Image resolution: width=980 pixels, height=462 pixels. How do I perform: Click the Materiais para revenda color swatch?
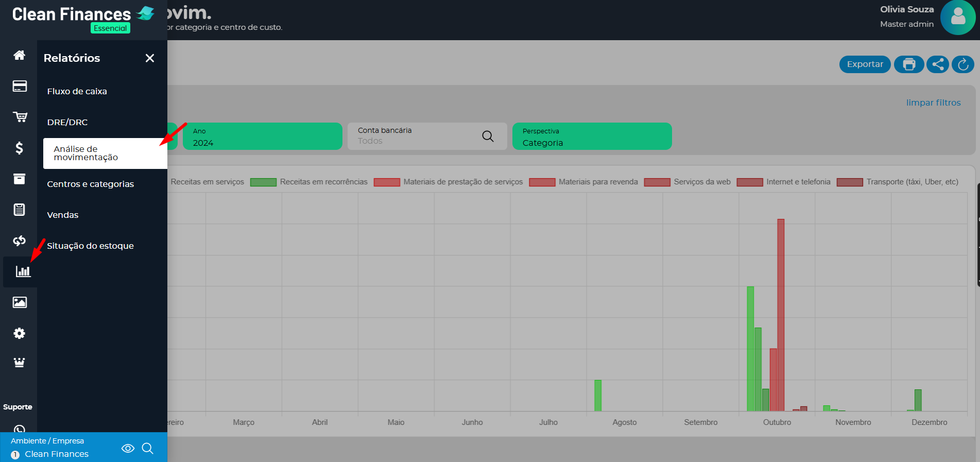pyautogui.click(x=542, y=182)
